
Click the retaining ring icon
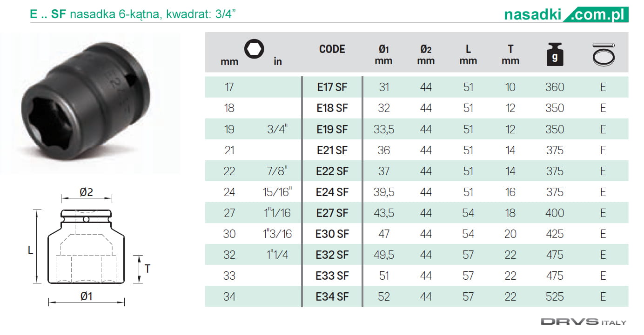[x=603, y=53]
